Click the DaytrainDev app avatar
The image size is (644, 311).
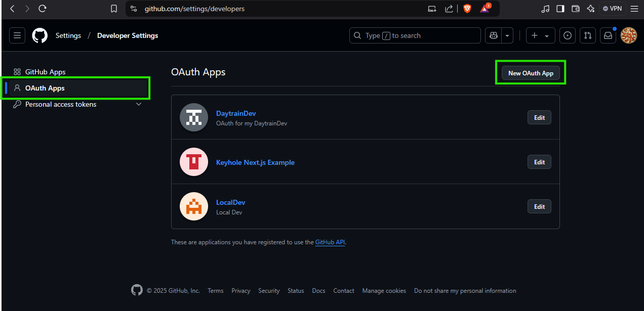coord(194,117)
